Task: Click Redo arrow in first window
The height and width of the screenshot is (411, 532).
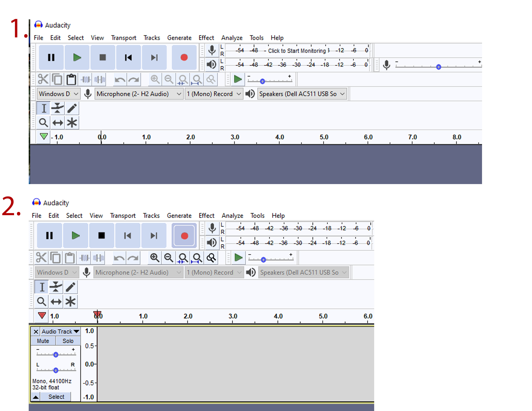Action: [x=134, y=79]
